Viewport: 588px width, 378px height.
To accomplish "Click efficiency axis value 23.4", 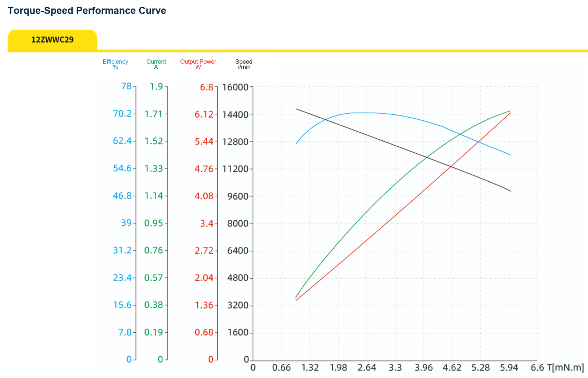I will (122, 278).
